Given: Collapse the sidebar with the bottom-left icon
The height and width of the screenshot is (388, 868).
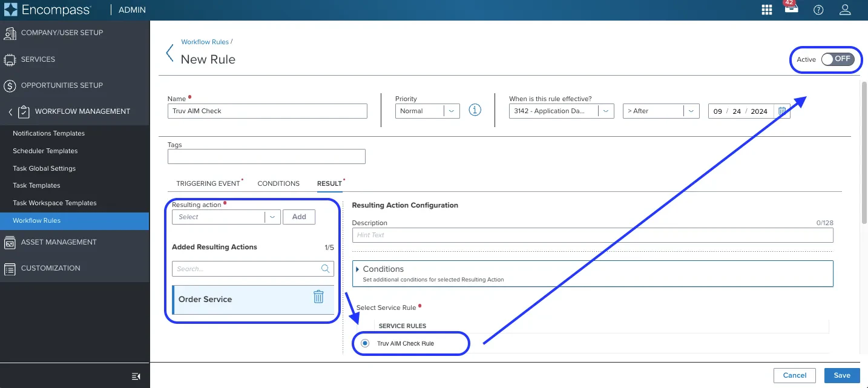Looking at the screenshot, I should click(136, 376).
